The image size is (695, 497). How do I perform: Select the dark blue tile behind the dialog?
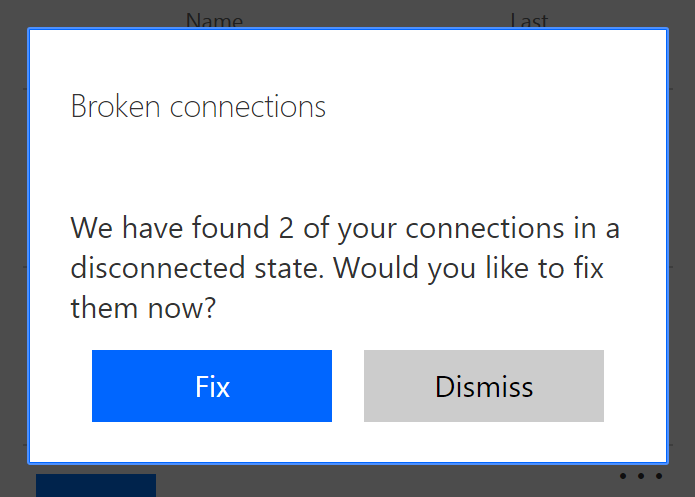tap(96, 485)
